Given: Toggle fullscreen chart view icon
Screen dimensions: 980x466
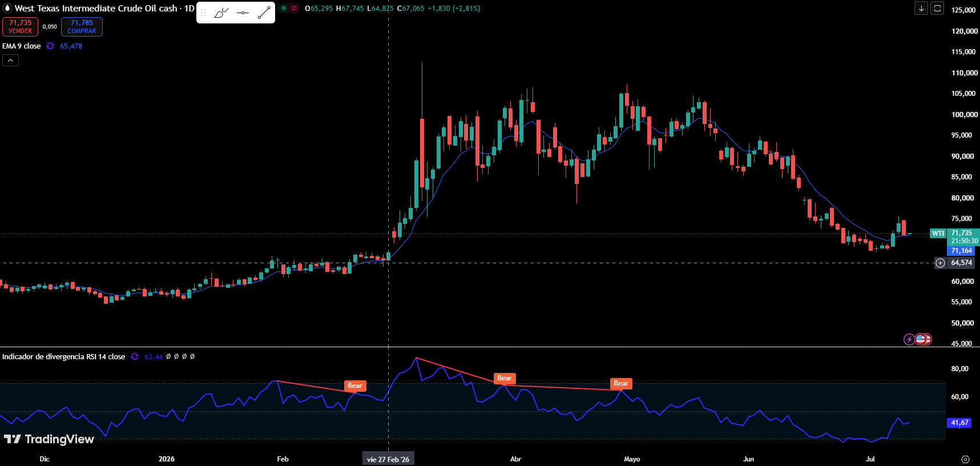Looking at the screenshot, I should point(937,8).
